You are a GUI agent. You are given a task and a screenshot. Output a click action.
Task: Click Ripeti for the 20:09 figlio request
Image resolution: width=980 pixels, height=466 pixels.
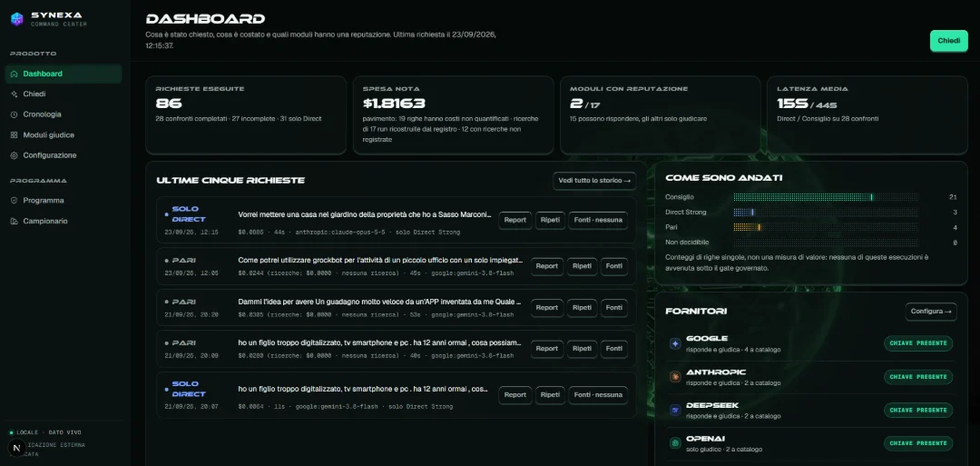coord(582,349)
